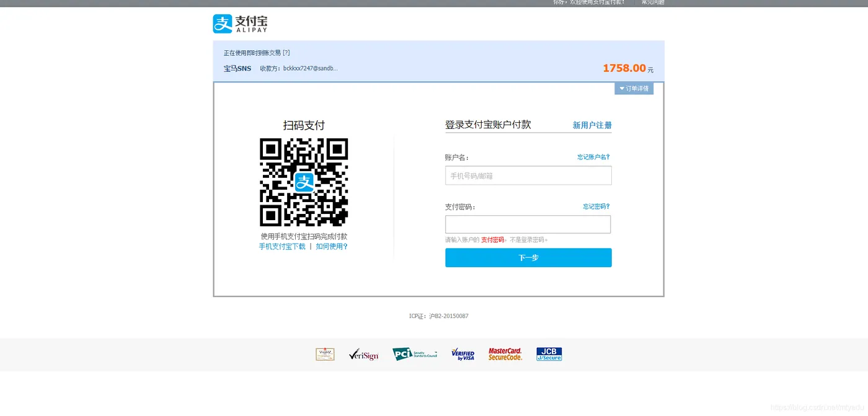Open the [?] help for 即时到账交易
Screen dimensions: 868x416
click(286, 53)
